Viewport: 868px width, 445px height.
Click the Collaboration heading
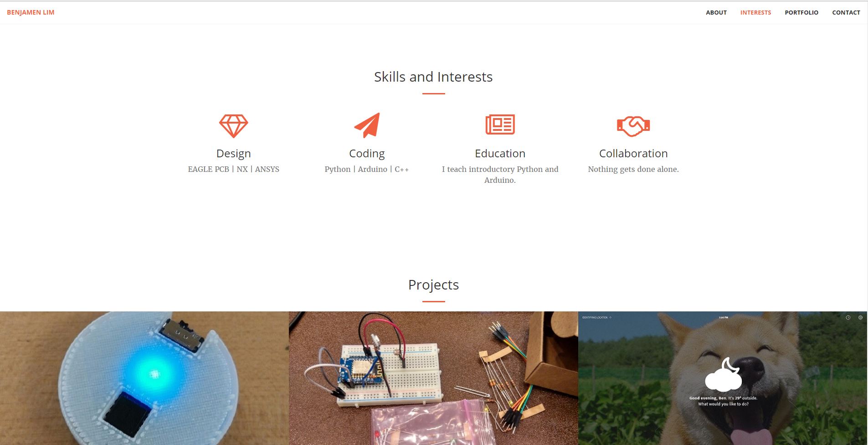pyautogui.click(x=633, y=153)
